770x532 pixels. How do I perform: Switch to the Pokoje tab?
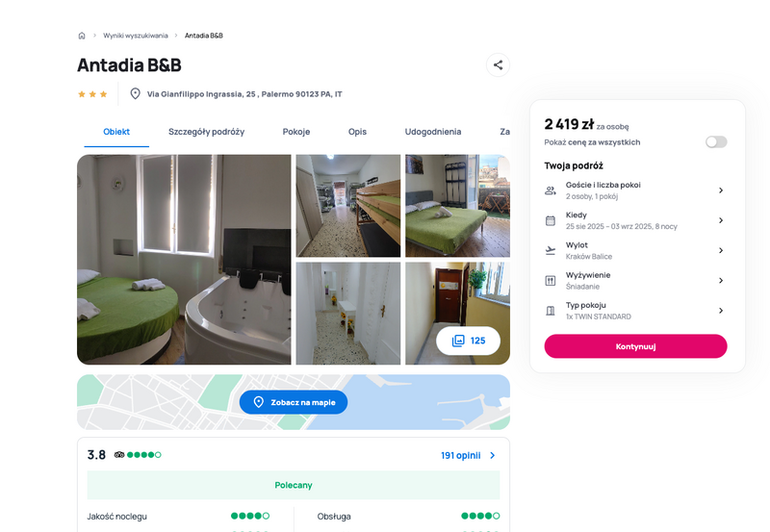296,132
